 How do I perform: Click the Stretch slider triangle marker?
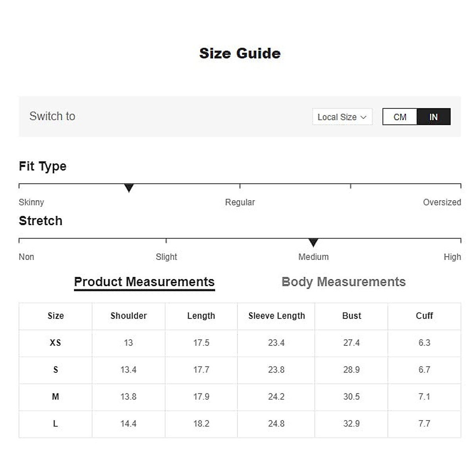pos(313,242)
